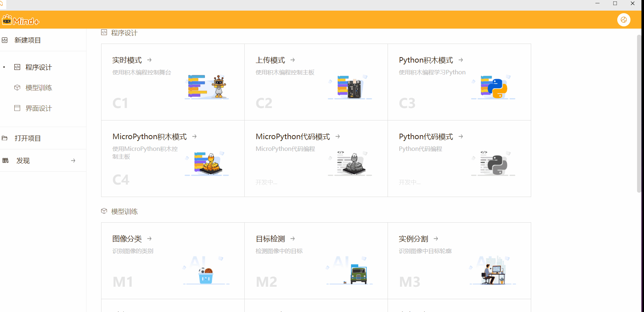644x312 pixels.
Task: Click the M1 label on the 图像分类 card
Action: click(123, 282)
